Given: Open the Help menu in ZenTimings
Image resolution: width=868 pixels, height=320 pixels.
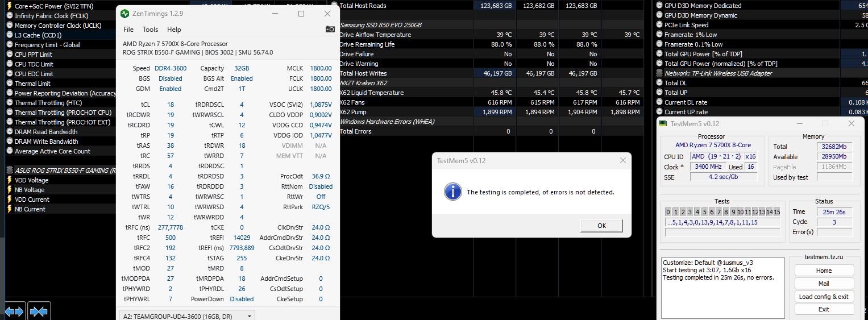Looking at the screenshot, I should pyautogui.click(x=174, y=30).
